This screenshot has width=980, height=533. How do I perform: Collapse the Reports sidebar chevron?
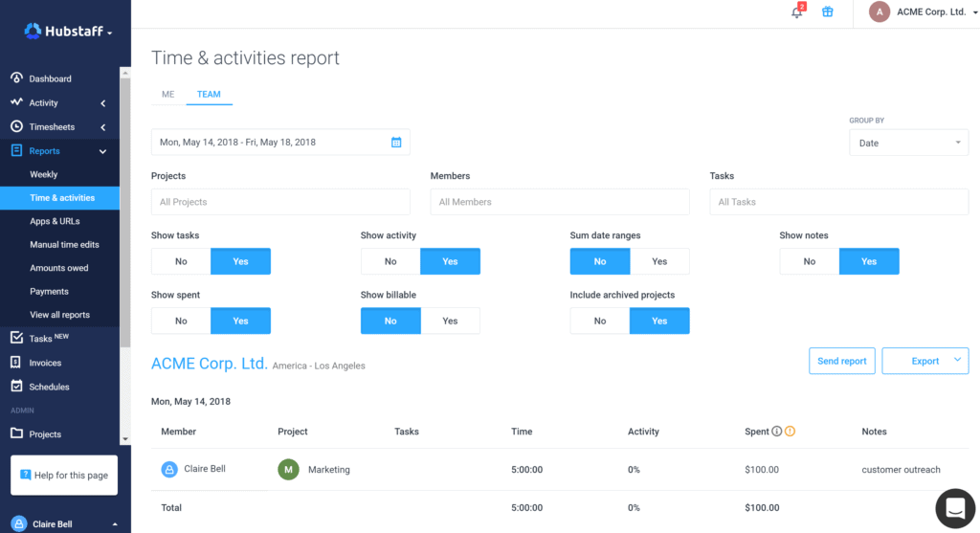tap(103, 151)
